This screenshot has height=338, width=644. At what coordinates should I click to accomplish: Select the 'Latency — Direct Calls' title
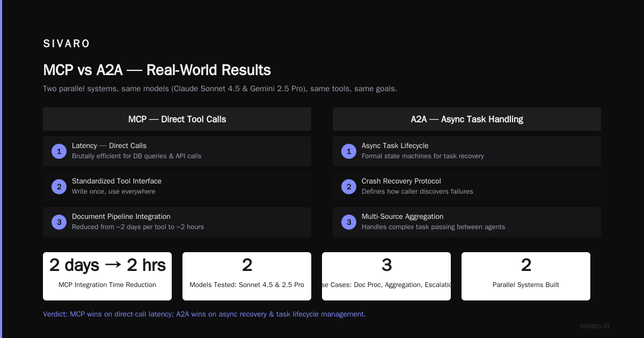(109, 146)
